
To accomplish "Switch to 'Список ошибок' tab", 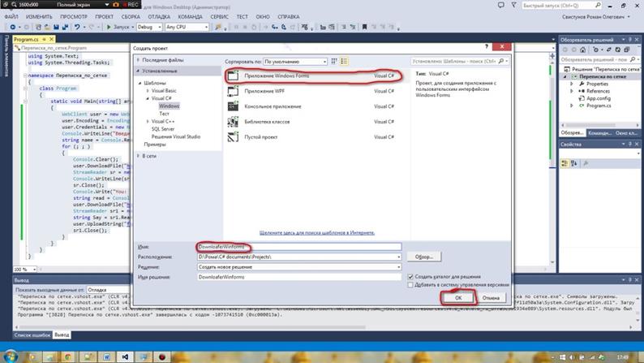I will (32, 335).
